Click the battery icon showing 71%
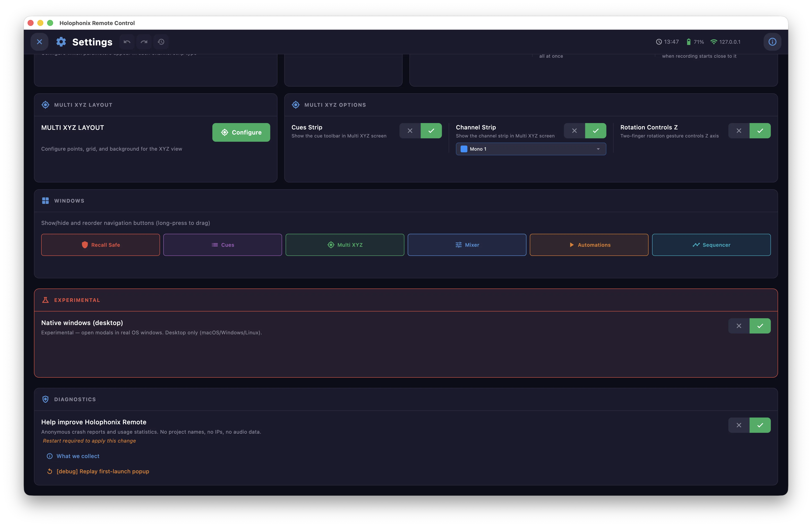 (x=688, y=42)
